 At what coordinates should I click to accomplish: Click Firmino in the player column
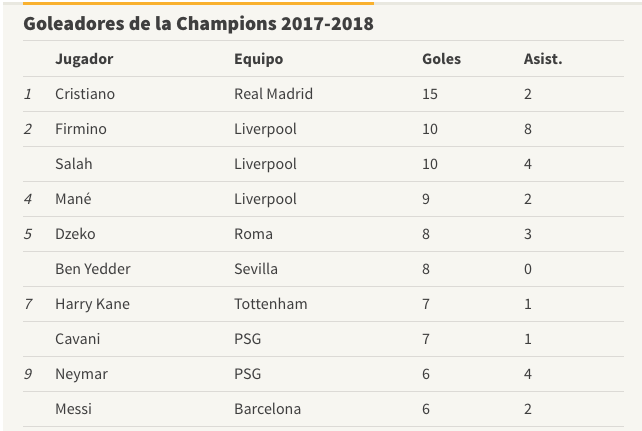coord(81,129)
